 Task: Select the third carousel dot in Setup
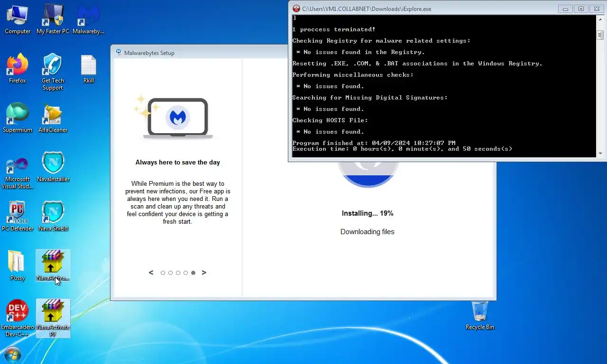[x=178, y=273]
